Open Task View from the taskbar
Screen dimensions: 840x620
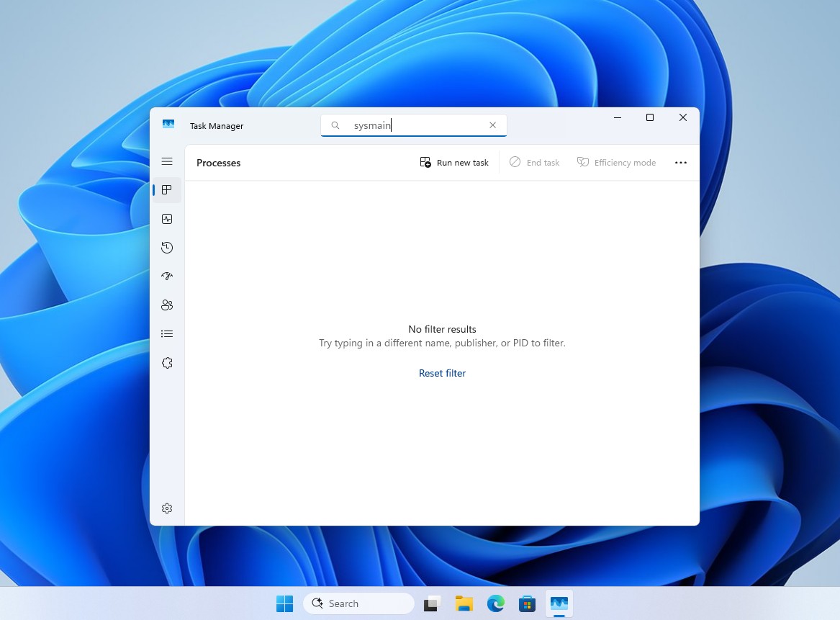pyautogui.click(x=432, y=603)
